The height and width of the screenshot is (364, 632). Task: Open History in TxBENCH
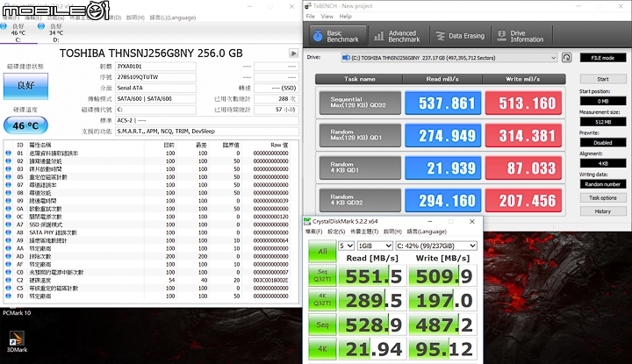pos(603,211)
